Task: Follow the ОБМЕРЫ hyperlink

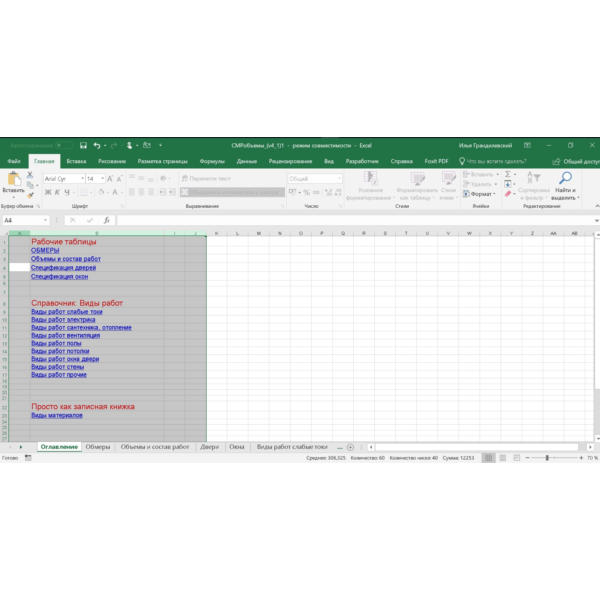Action: click(45, 250)
